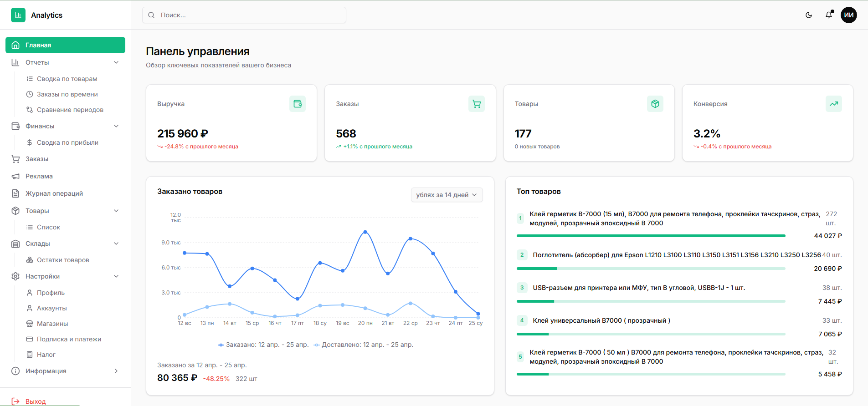
Task: Click the progress bar for Поглотитель абсорбер
Action: (x=651, y=269)
